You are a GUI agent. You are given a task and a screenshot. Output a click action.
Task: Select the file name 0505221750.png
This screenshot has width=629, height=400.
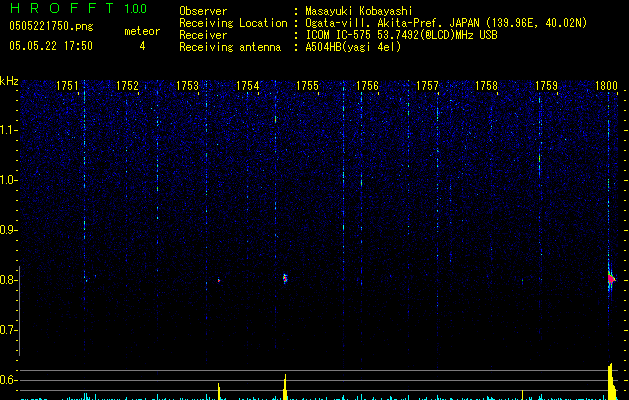click(x=51, y=27)
